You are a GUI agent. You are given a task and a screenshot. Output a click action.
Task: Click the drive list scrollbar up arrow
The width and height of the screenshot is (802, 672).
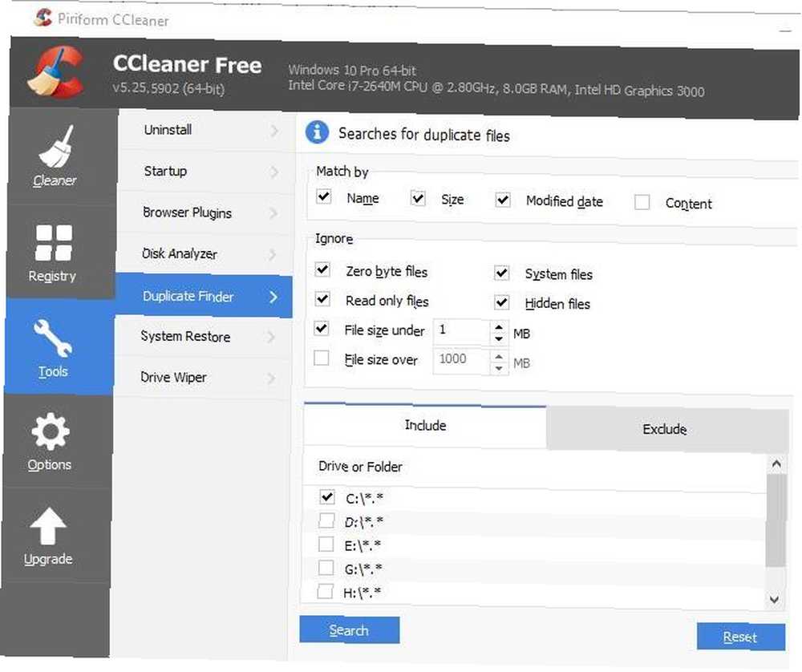coord(776,464)
